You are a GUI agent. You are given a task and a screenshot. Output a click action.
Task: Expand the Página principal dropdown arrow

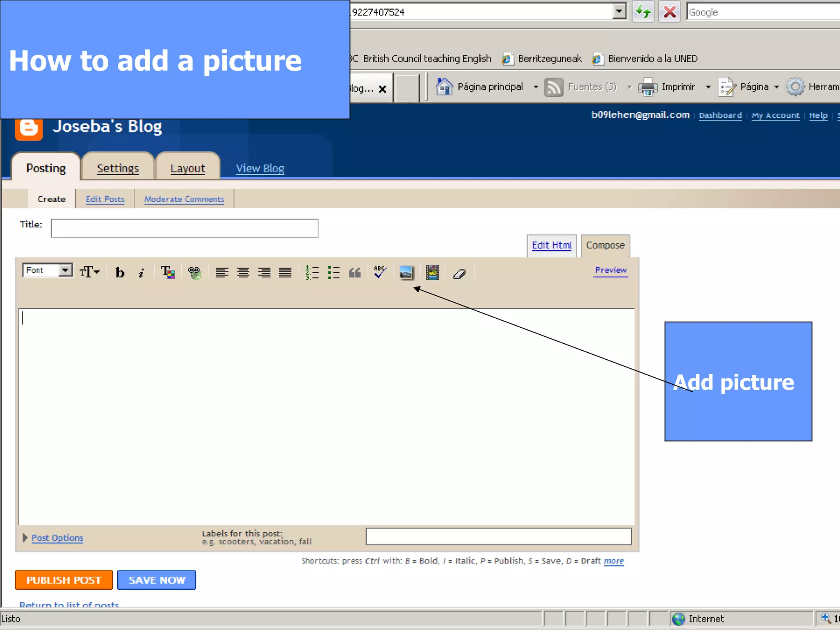(536, 87)
